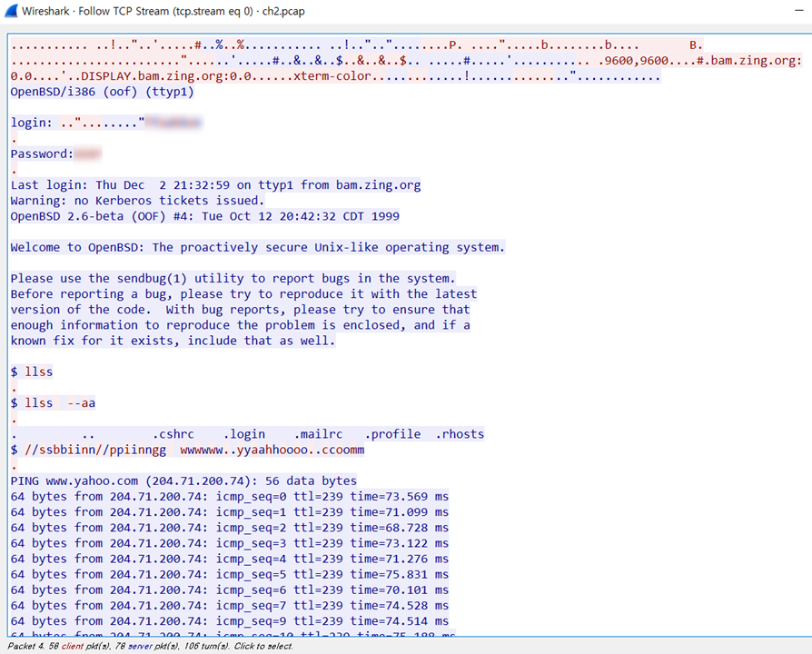This screenshot has height=654, width=812.
Task: Click the '$ llss --aa' command line
Action: tap(53, 402)
